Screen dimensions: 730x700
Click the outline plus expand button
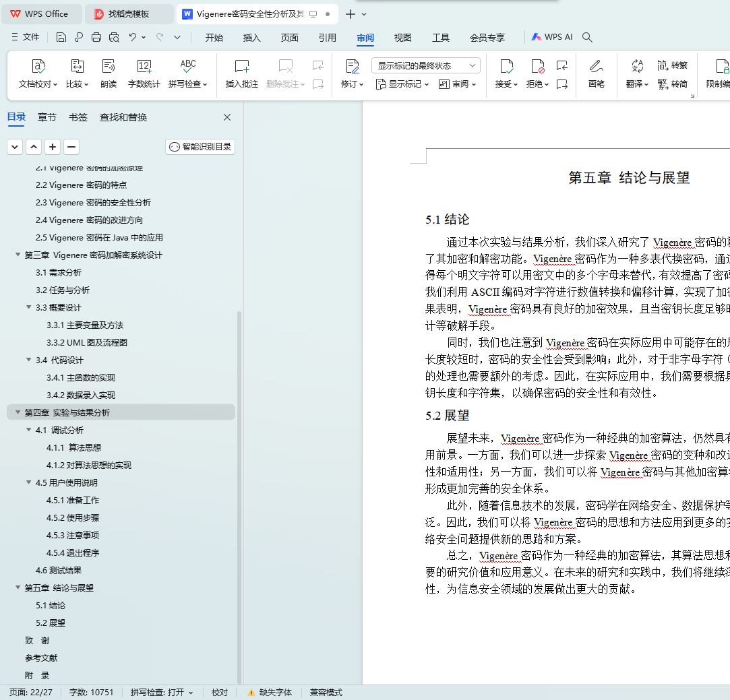(53, 147)
